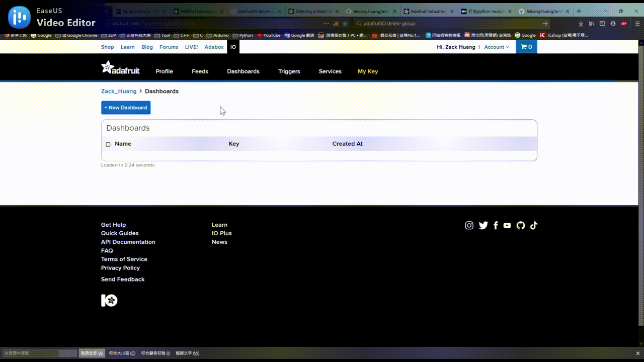The height and width of the screenshot is (362, 644).
Task: Open the Services menu item
Action: click(x=330, y=71)
